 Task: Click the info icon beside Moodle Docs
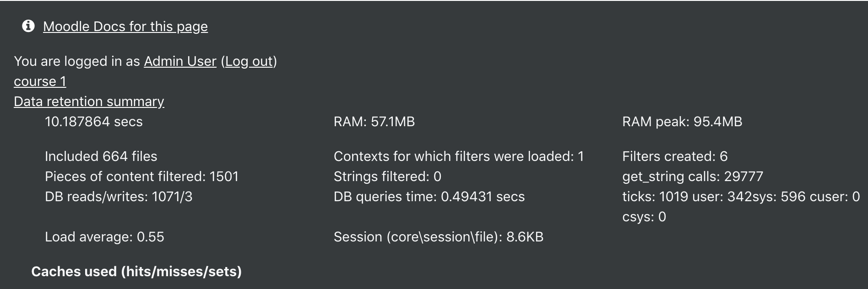pos(28,26)
